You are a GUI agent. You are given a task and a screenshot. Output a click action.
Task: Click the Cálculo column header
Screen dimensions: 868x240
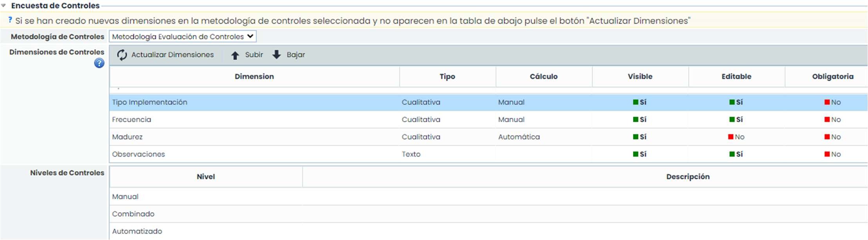coord(544,76)
